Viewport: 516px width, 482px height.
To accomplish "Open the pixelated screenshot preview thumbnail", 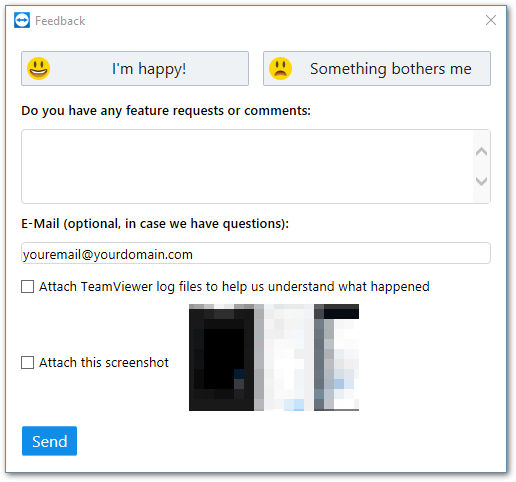I will (x=274, y=357).
